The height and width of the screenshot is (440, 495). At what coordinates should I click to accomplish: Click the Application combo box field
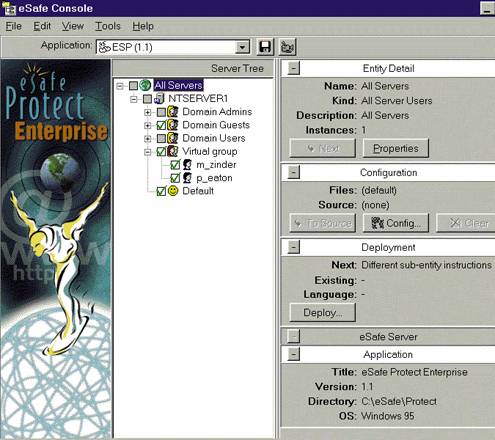[173, 47]
